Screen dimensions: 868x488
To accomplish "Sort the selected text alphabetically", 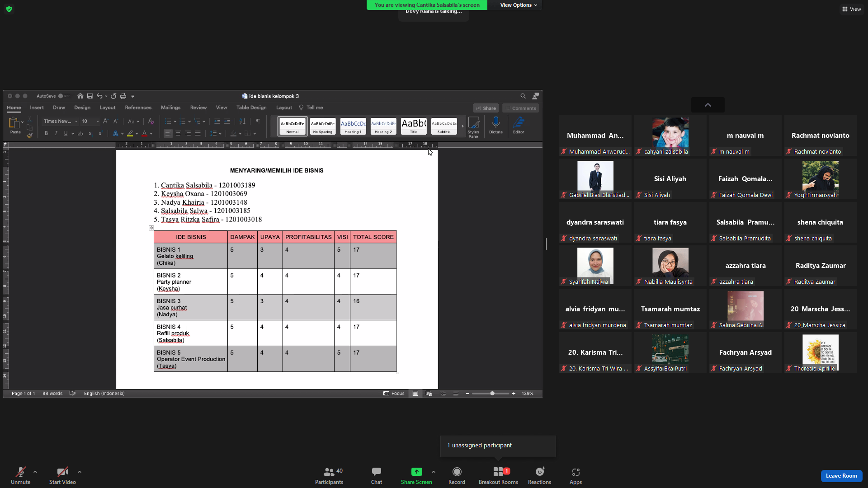I will pos(242,121).
